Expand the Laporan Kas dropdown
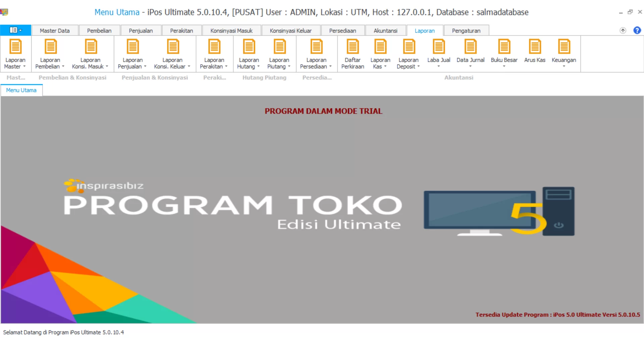 (385, 66)
